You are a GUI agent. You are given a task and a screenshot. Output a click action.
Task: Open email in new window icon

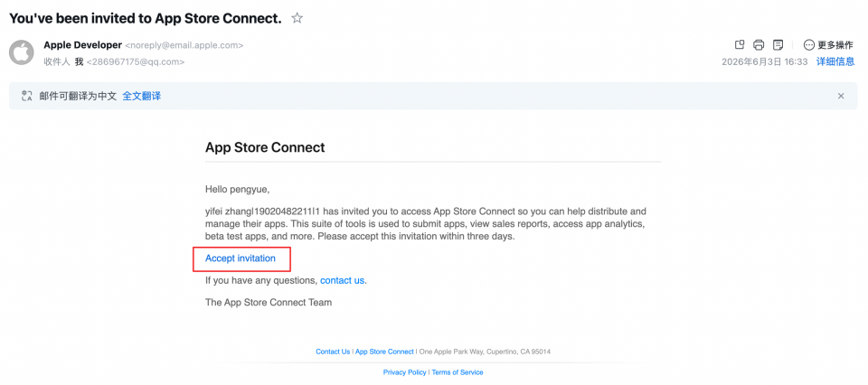coord(739,45)
